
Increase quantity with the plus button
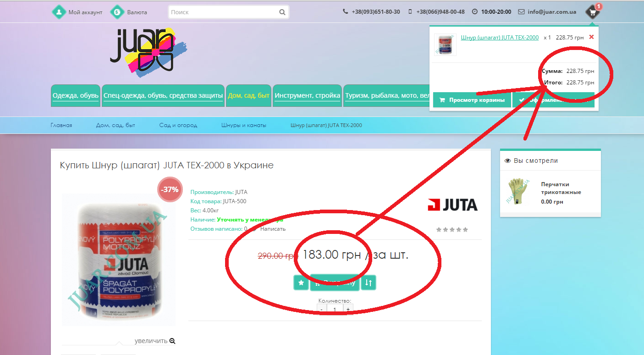348,310
